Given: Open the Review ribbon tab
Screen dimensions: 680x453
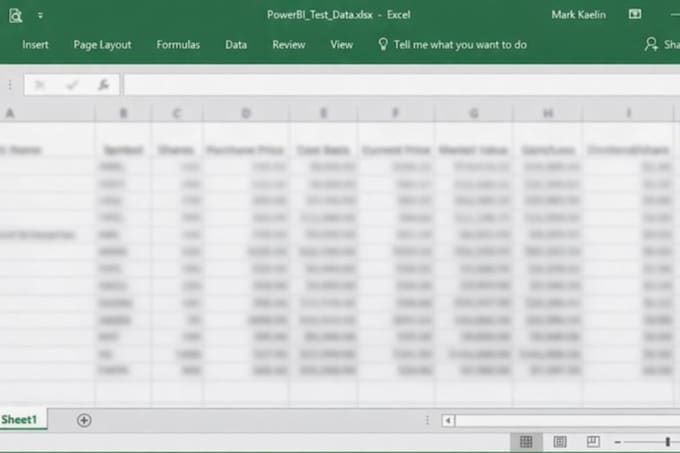Looking at the screenshot, I should tap(289, 45).
